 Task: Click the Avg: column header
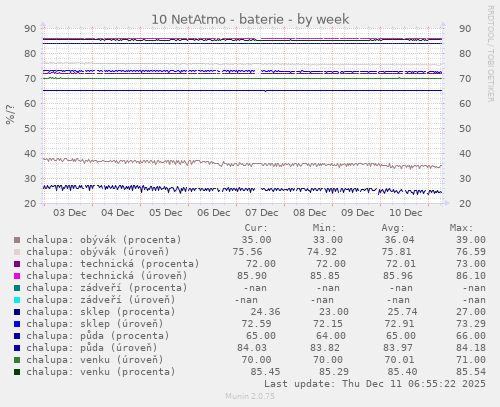tap(393, 228)
